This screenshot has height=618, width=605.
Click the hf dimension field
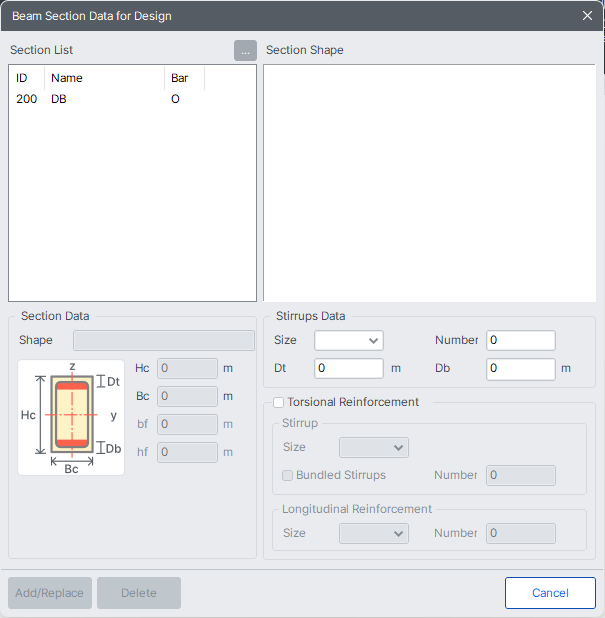[x=187, y=452]
